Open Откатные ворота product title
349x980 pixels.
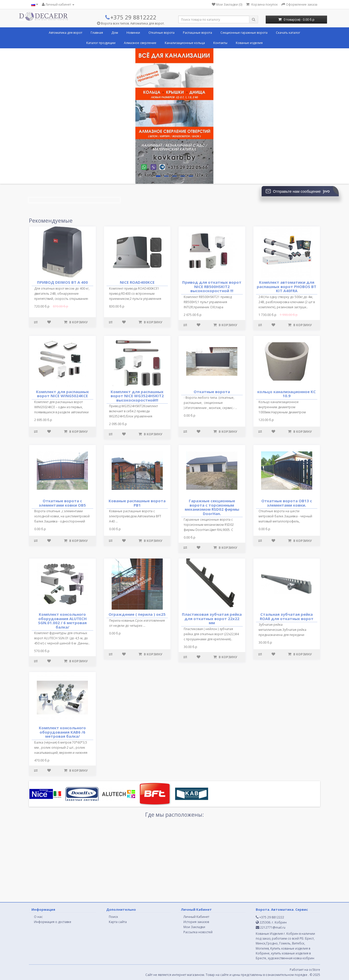212,392
